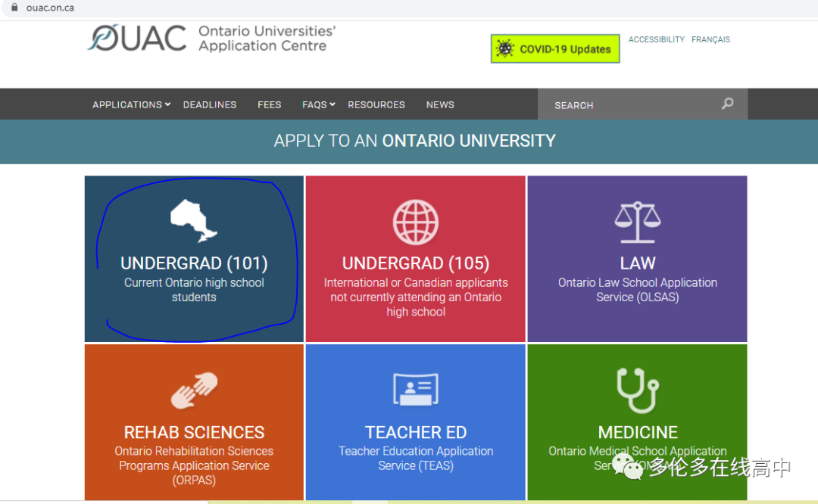Open the Teacher Ed heading

tap(416, 432)
